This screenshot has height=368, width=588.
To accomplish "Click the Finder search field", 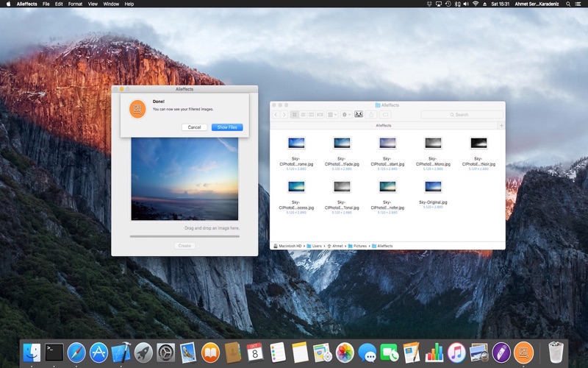I will 462,115.
